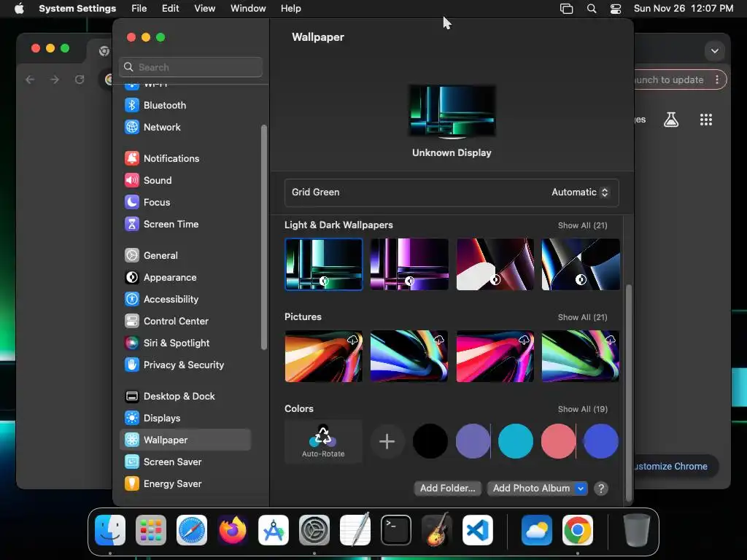This screenshot has height=560, width=747.
Task: Expand Chrome tab search chevron
Action: (x=715, y=51)
